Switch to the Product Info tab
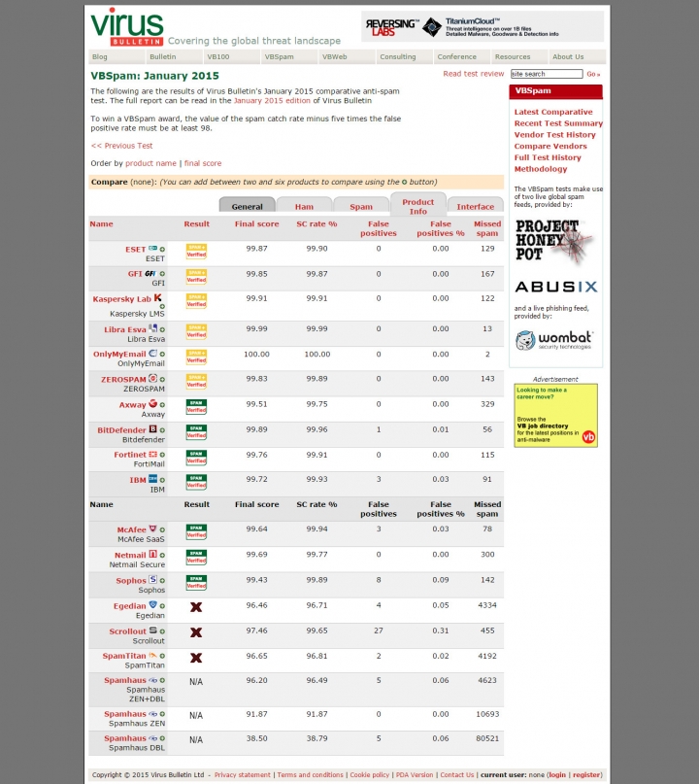699x784 pixels. click(418, 206)
